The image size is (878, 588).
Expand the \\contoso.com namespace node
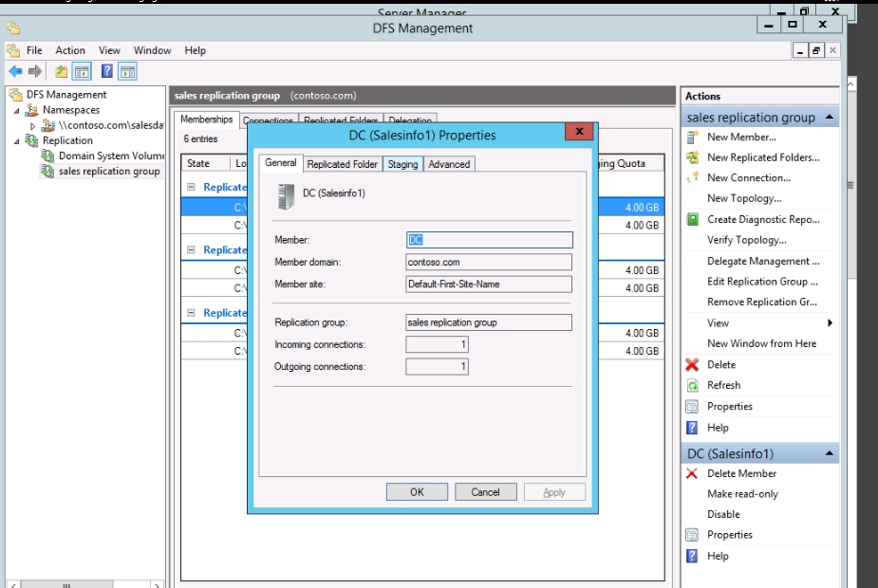click(33, 125)
